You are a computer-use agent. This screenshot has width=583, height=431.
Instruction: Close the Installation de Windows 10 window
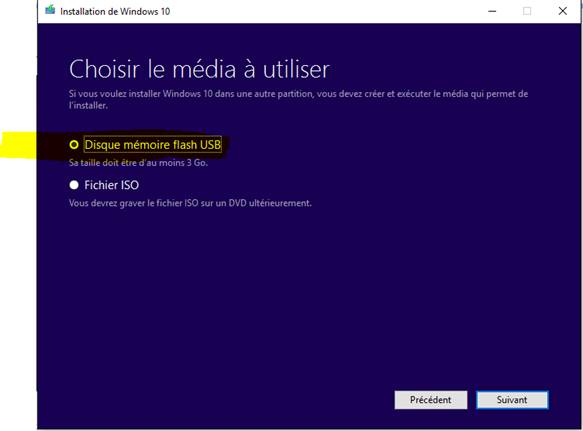click(563, 11)
